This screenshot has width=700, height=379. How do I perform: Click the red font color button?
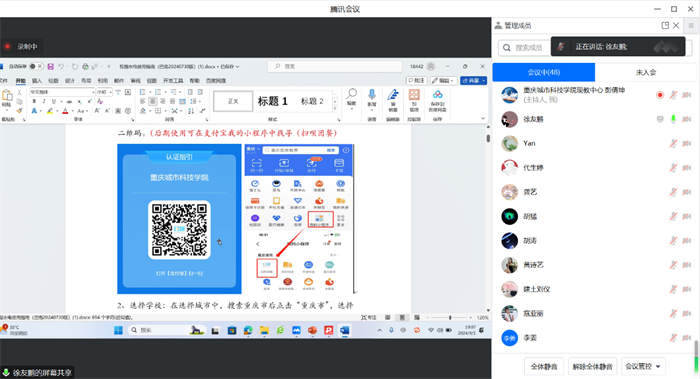[x=65, y=111]
